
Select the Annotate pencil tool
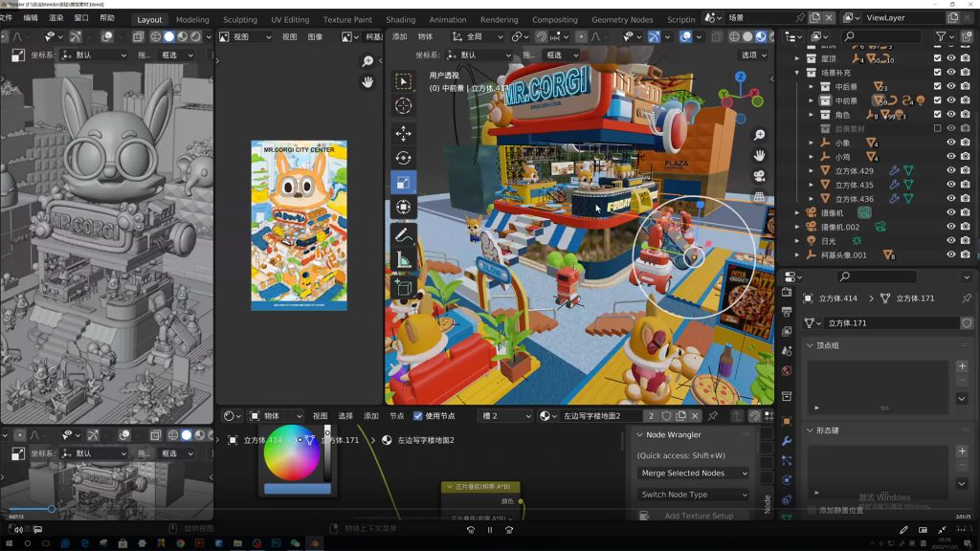pyautogui.click(x=403, y=234)
